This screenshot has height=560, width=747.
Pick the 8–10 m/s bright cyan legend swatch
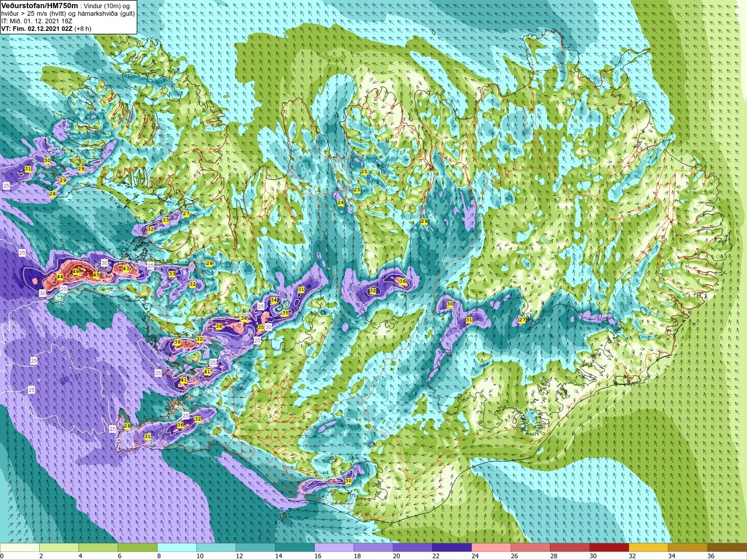click(177, 548)
